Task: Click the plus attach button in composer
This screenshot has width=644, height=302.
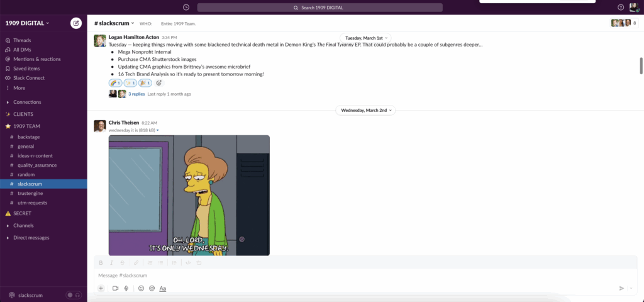Action: 101,288
